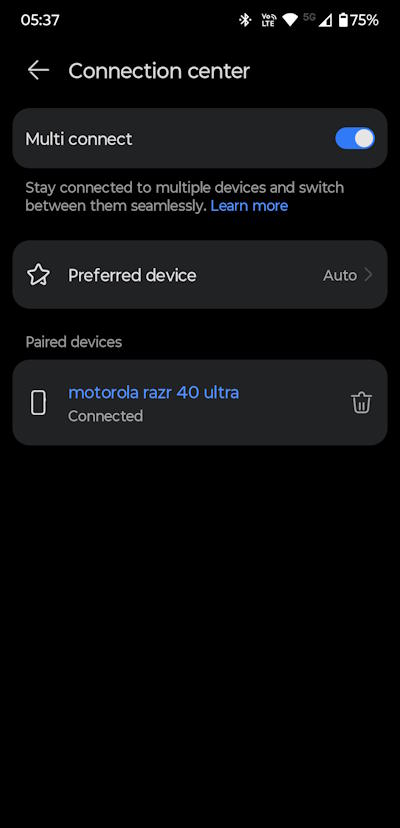Tap the phone icon of the paired device
The height and width of the screenshot is (828, 400).
[x=38, y=403]
